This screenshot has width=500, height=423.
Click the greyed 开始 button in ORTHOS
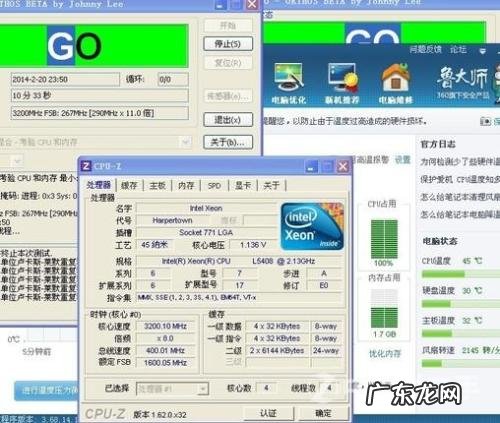coord(228,26)
